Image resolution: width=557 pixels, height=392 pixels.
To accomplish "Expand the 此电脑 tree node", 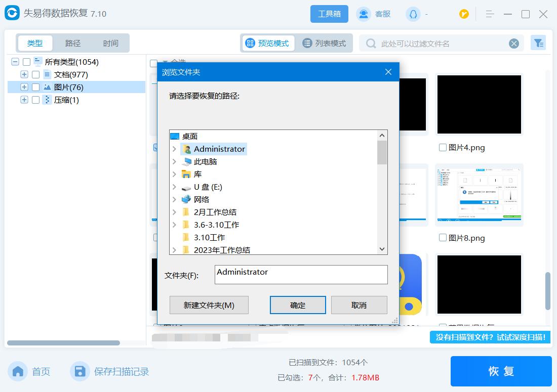I will coord(175,161).
